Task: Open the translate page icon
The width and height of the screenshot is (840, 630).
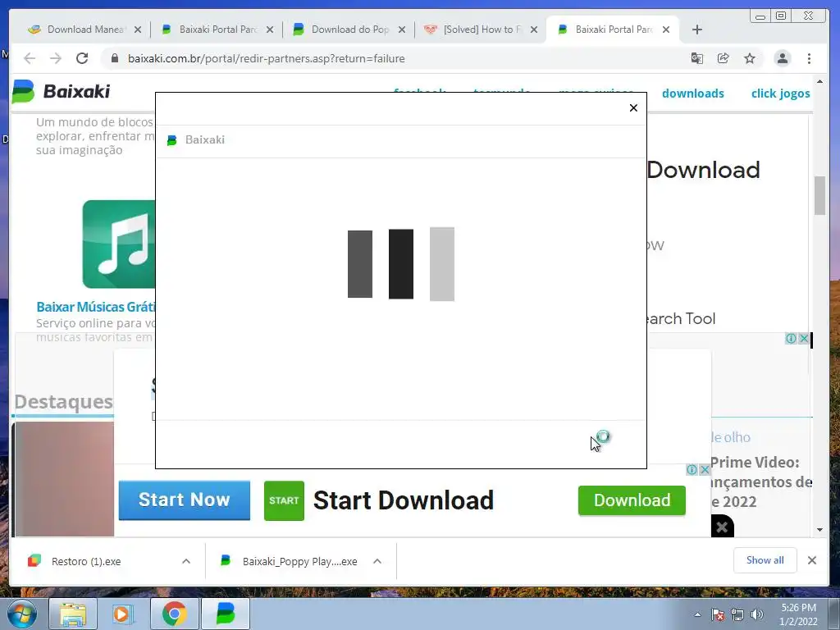Action: tap(697, 58)
